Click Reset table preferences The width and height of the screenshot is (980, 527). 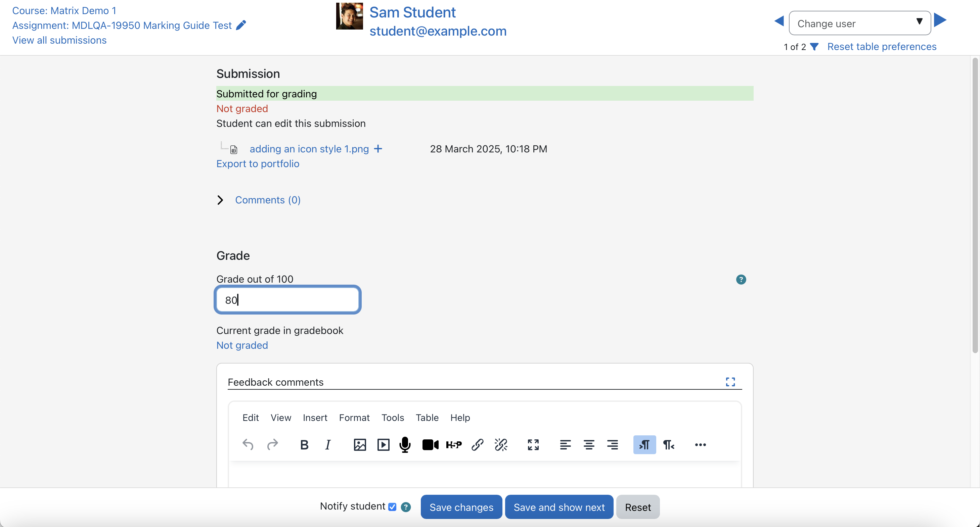(882, 46)
